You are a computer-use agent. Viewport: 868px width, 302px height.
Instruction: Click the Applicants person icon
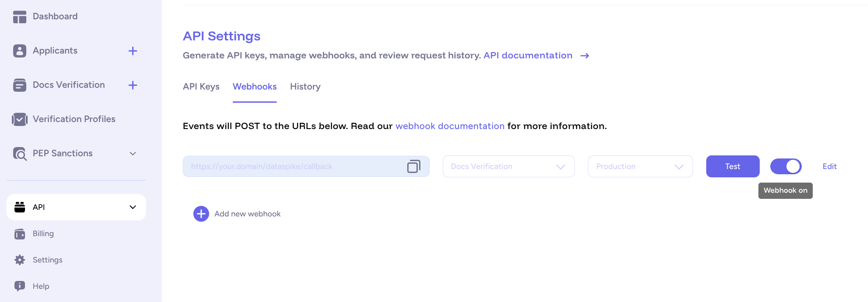(20, 51)
